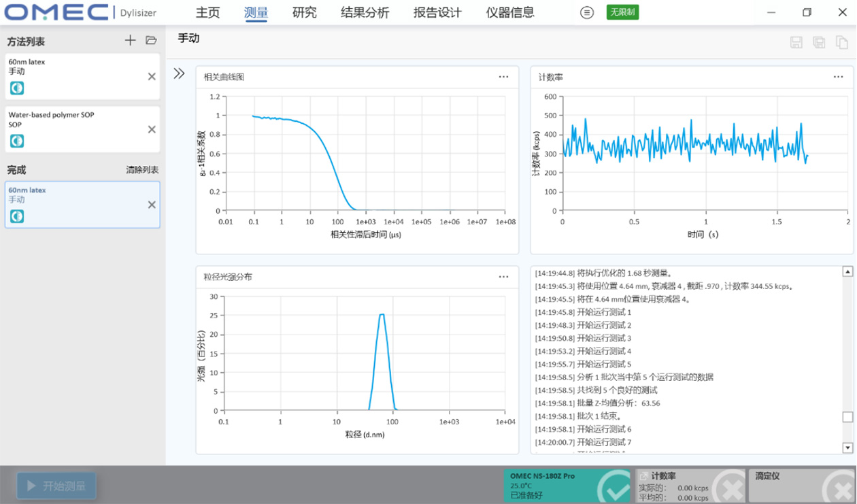Collapse the left panel with the double chevron

click(x=178, y=73)
